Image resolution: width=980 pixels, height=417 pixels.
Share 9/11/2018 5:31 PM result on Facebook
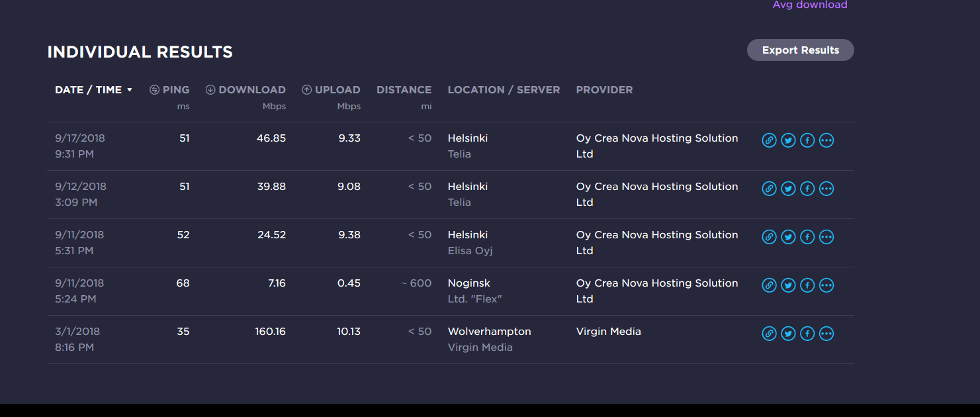pos(807,237)
